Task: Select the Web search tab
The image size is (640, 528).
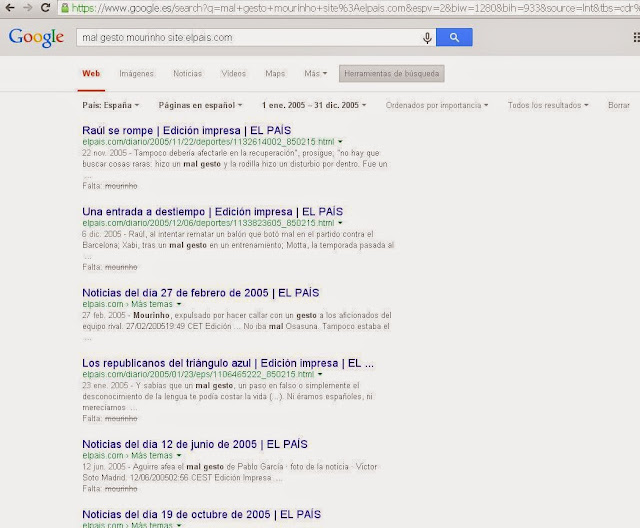Action: pos(91,73)
